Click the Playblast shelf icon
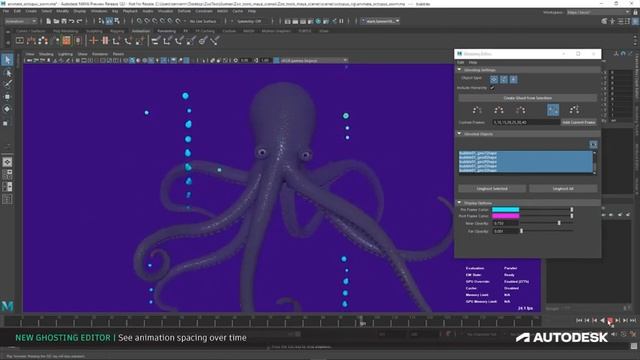Screen dimensions: 640x360 point(20,40)
